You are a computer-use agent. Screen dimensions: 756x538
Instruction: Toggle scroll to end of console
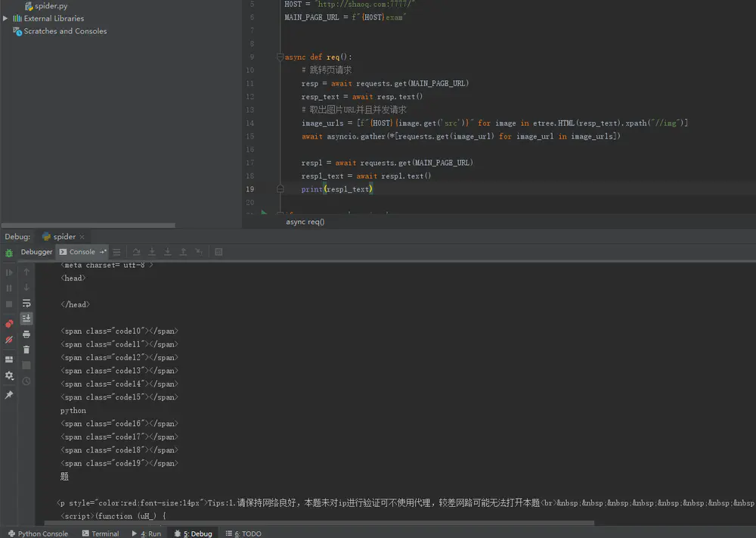pos(26,319)
